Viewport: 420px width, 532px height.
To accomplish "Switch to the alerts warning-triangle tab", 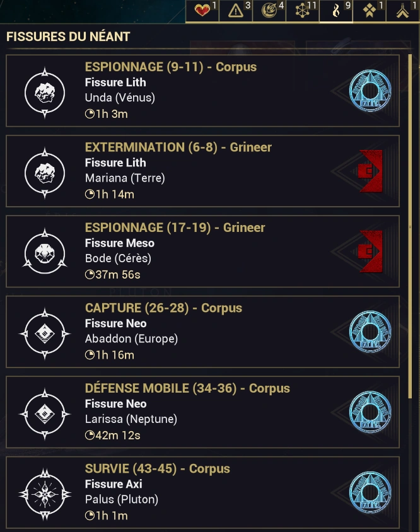I will tap(236, 11).
